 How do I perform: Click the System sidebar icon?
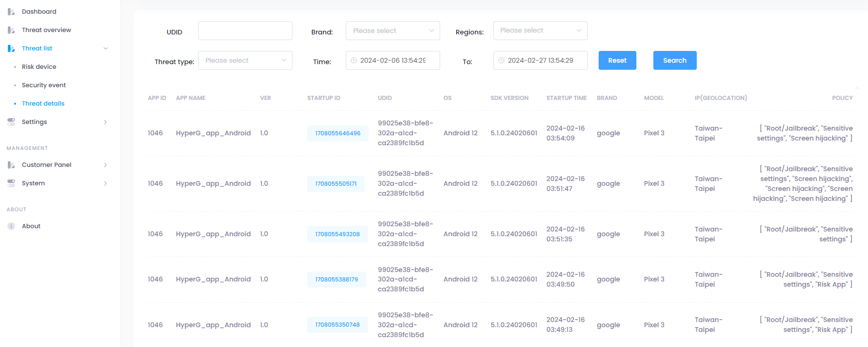(11, 183)
